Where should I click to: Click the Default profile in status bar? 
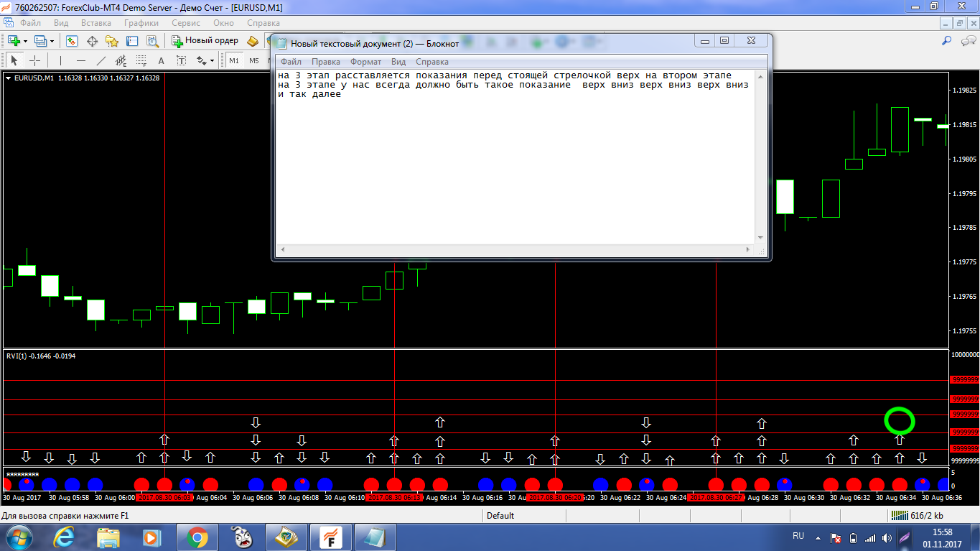pos(500,515)
